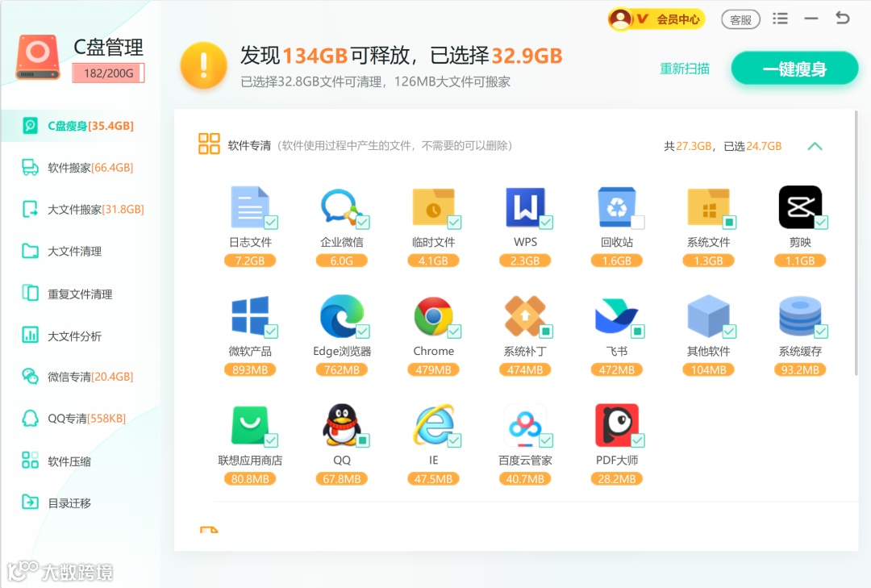Click the 回收站 recycle bin icon
The width and height of the screenshot is (871, 588).
point(617,206)
